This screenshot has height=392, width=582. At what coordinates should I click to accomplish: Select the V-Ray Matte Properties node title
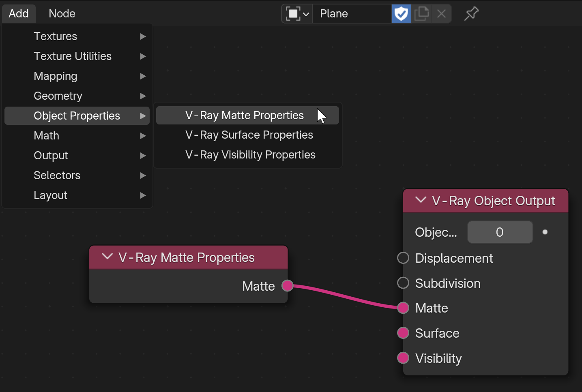click(x=187, y=257)
